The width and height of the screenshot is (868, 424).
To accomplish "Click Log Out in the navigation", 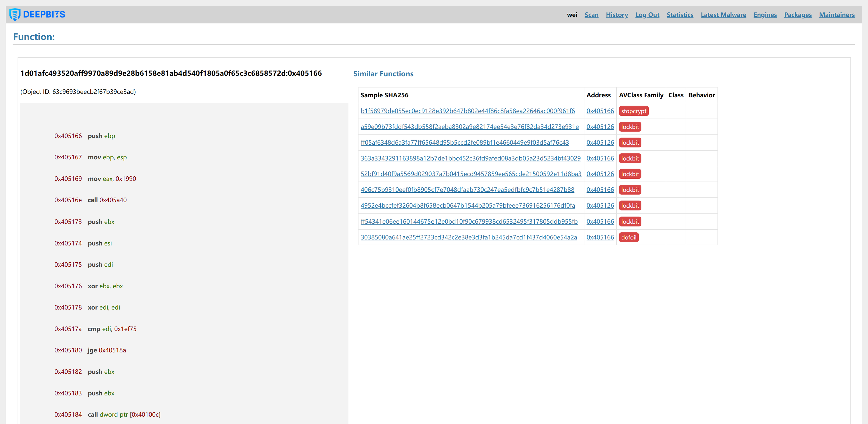I will (x=647, y=15).
